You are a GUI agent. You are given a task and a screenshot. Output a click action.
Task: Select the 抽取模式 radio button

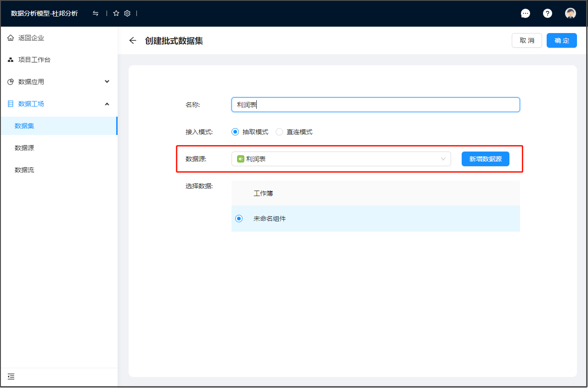coord(235,132)
